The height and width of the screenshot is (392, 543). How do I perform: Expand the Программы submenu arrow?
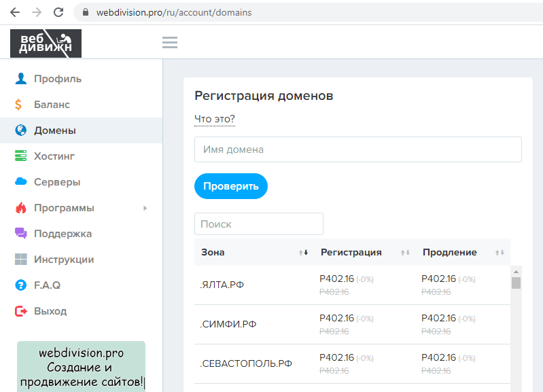tap(145, 208)
